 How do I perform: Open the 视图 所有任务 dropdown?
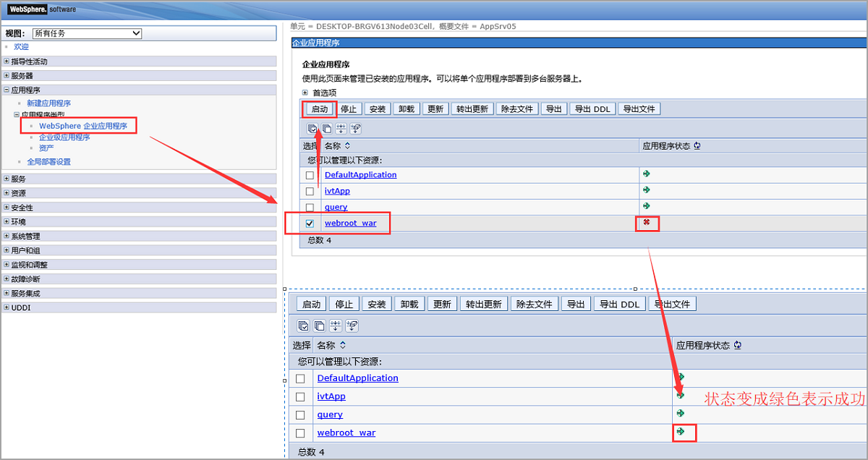point(87,33)
